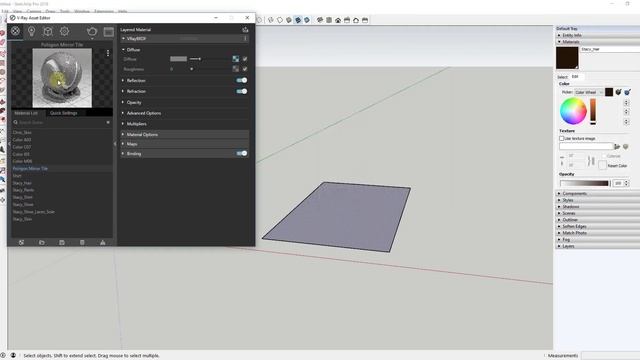Open the Edit tab in Materials tray
Screen dimensions: 640x360
tap(575, 77)
